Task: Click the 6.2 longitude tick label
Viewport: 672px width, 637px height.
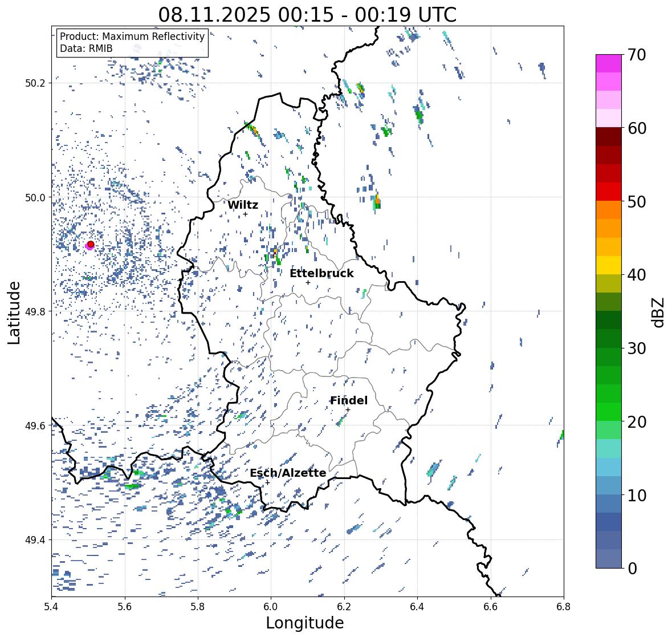Action: pos(344,607)
